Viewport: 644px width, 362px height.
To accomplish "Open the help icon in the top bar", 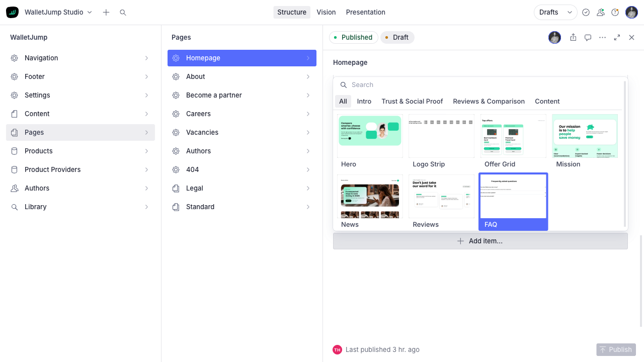I will click(615, 12).
